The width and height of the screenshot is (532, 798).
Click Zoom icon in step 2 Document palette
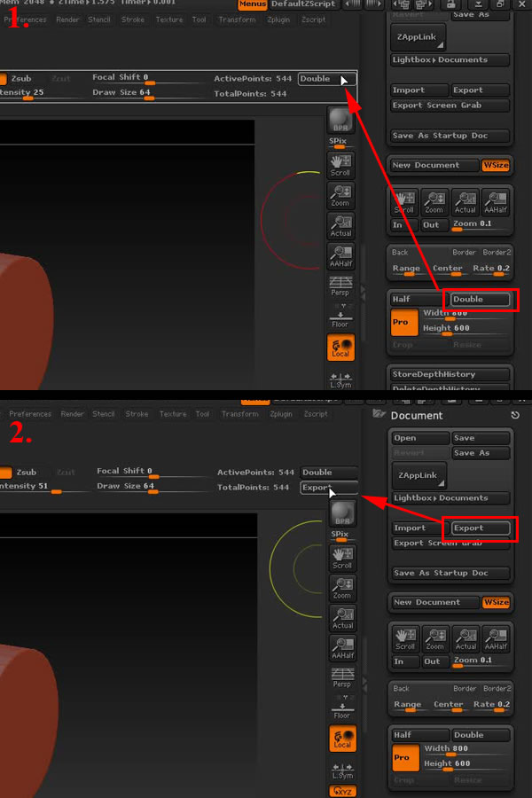[435, 639]
